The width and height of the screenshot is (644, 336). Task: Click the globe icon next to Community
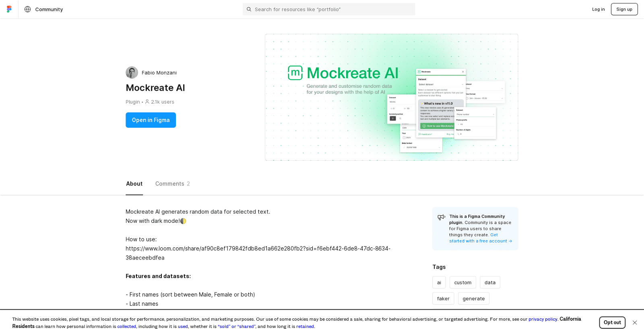(27, 9)
